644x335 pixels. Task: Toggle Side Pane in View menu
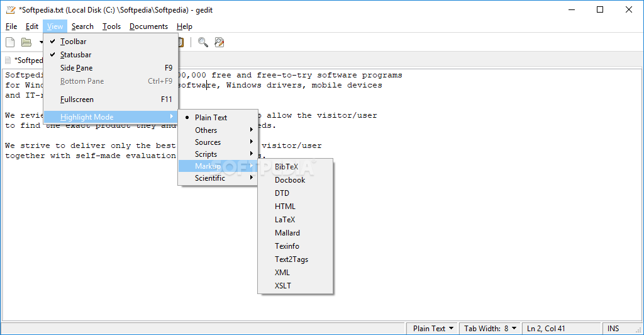(111, 68)
